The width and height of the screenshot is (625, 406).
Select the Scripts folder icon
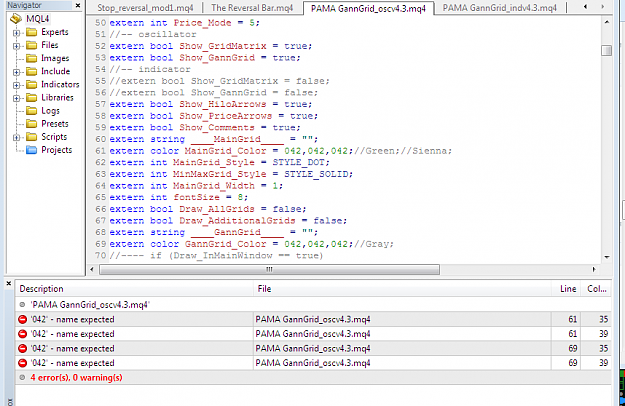31,137
